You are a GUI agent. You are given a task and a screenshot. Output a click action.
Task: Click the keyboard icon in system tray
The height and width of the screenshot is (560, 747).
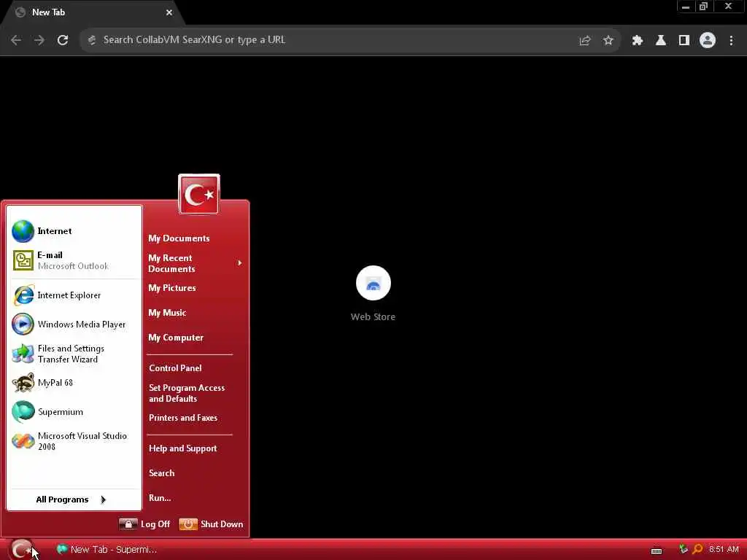(x=657, y=551)
